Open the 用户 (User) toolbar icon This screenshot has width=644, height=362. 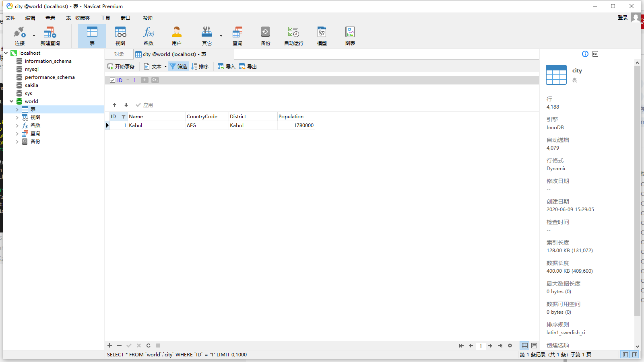click(x=177, y=36)
